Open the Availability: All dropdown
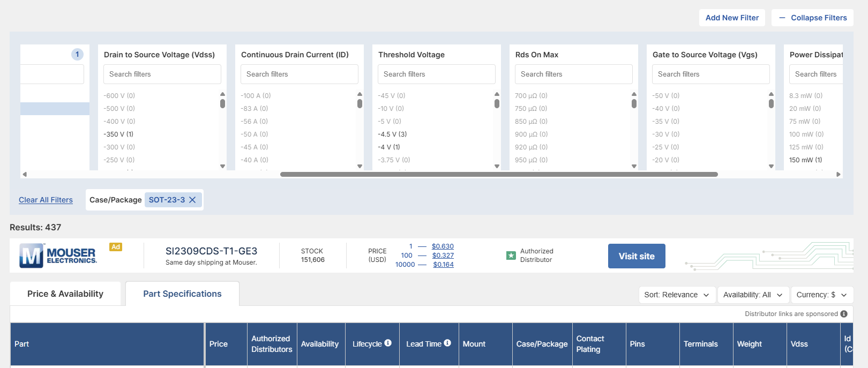Viewport: 868px width, 368px height. (x=753, y=295)
